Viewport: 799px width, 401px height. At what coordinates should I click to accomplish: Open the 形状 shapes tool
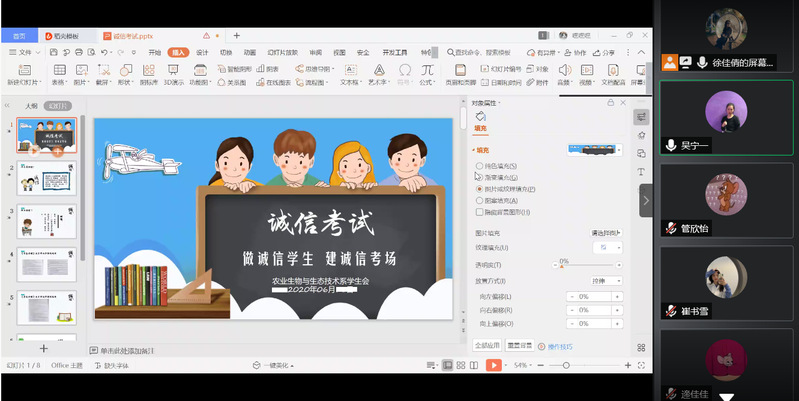[124, 70]
